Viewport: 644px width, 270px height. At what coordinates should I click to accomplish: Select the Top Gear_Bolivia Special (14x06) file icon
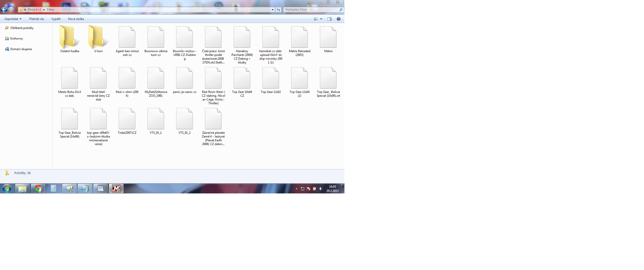point(70,119)
